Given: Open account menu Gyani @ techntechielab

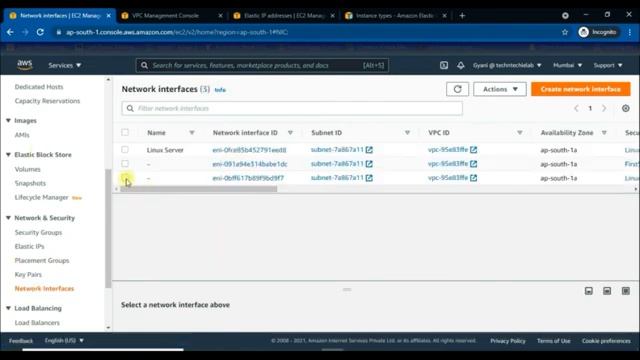Looking at the screenshot, I should (507, 65).
